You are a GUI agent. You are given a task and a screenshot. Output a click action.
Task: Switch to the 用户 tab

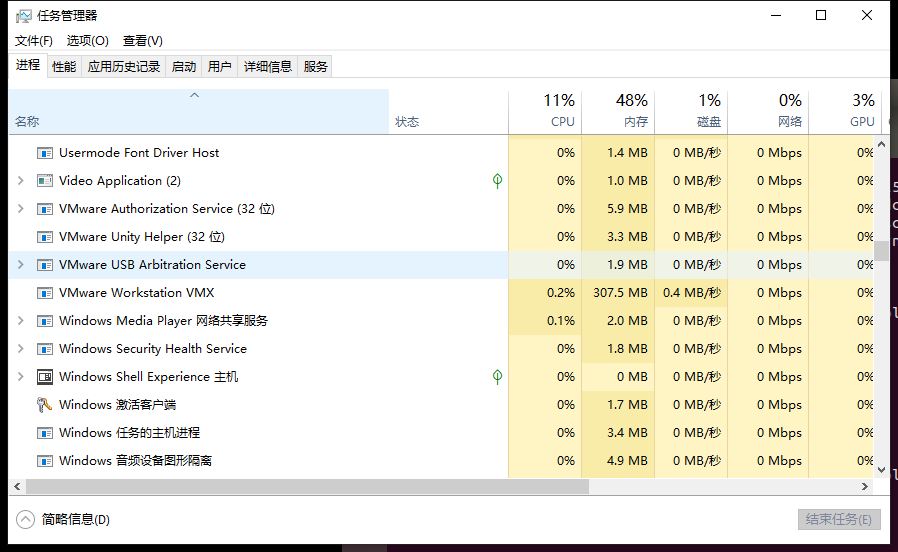pyautogui.click(x=220, y=66)
